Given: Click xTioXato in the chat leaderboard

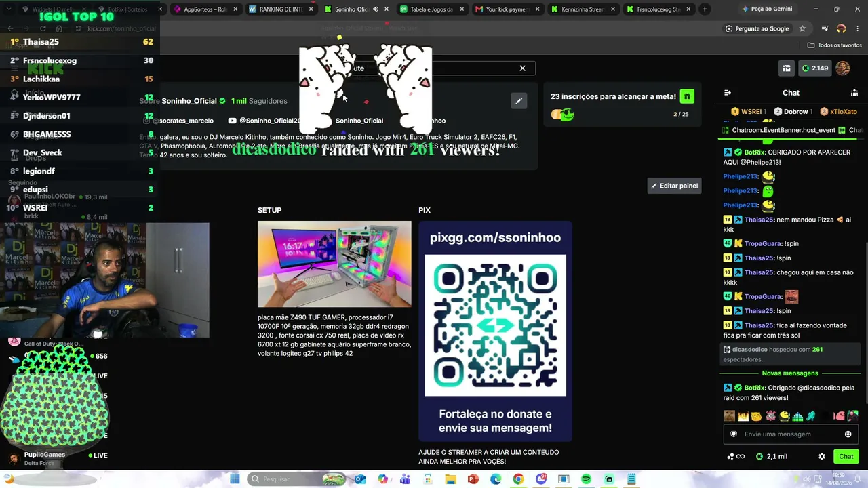Looking at the screenshot, I should pos(839,112).
